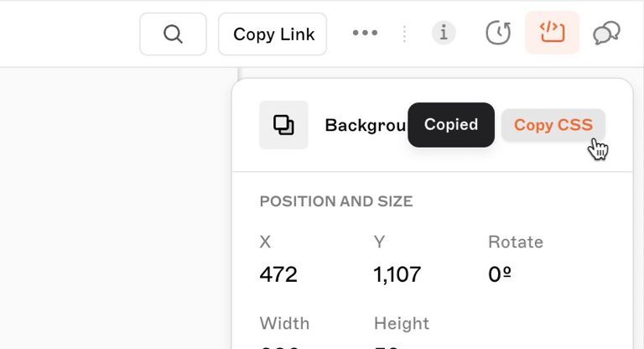Click the Rotate value 0º
Image resolution: width=644 pixels, height=349 pixels.
click(x=500, y=274)
